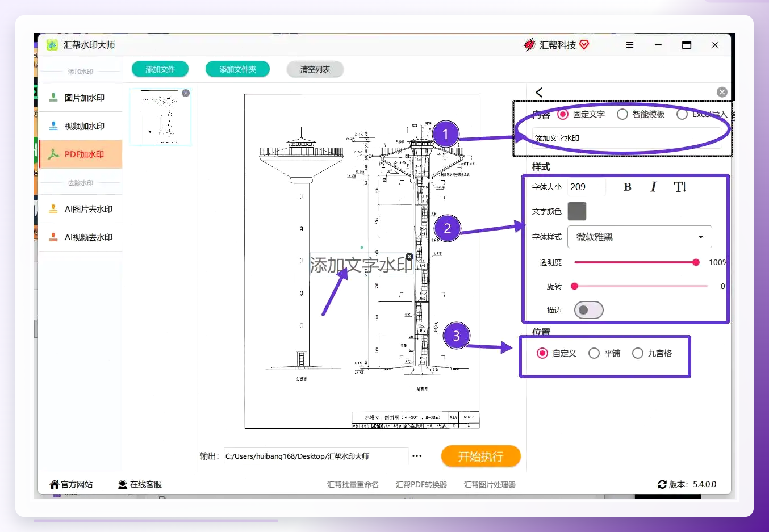The image size is (769, 532).
Task: Open the AI视频去水印 section
Action: coord(81,237)
